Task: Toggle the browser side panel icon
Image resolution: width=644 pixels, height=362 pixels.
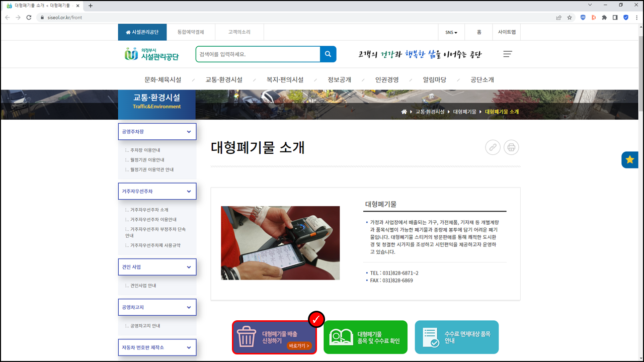Action: (615, 17)
